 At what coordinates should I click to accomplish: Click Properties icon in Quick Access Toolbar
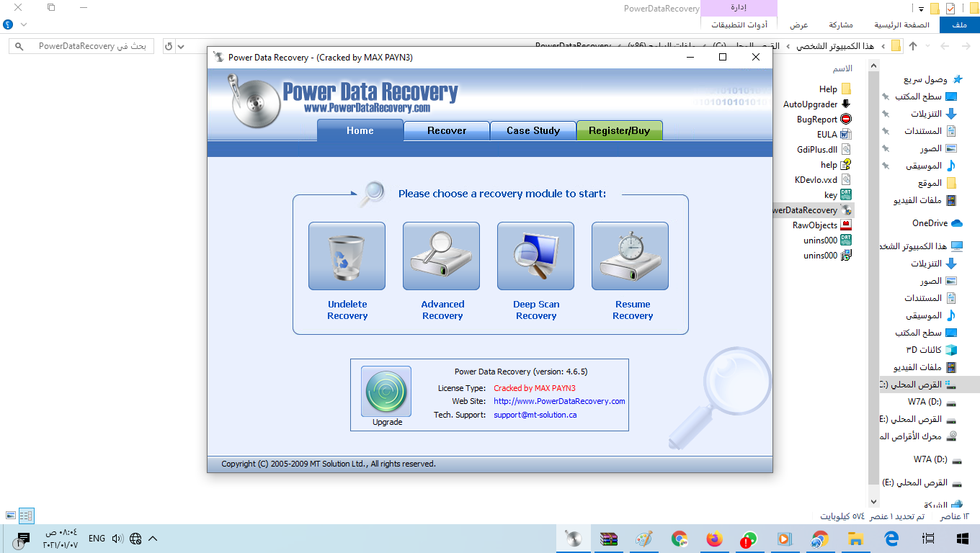(950, 9)
